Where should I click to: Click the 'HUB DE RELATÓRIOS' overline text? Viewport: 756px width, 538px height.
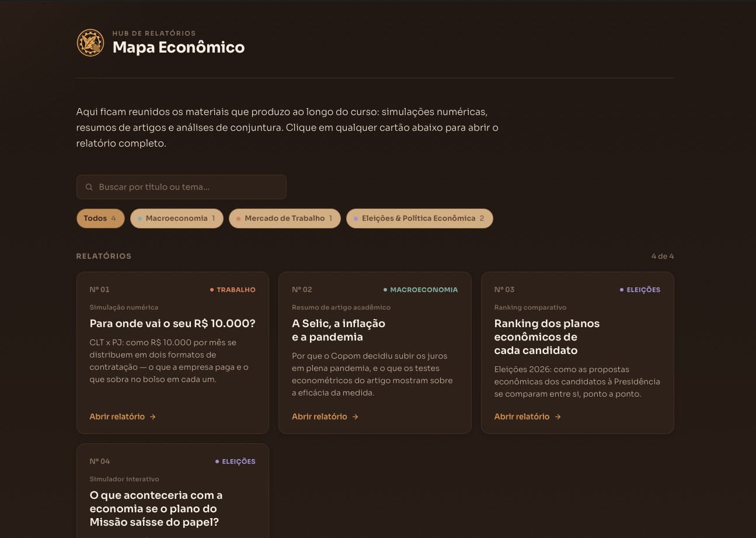tap(154, 33)
